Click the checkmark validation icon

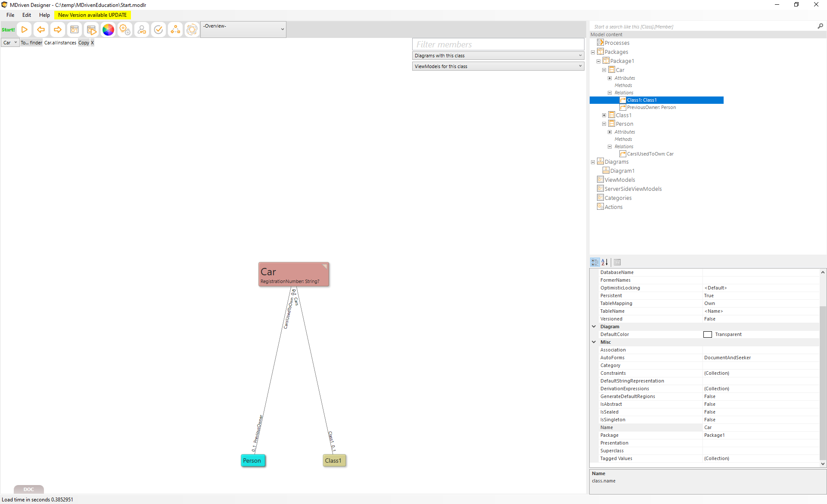[159, 30]
